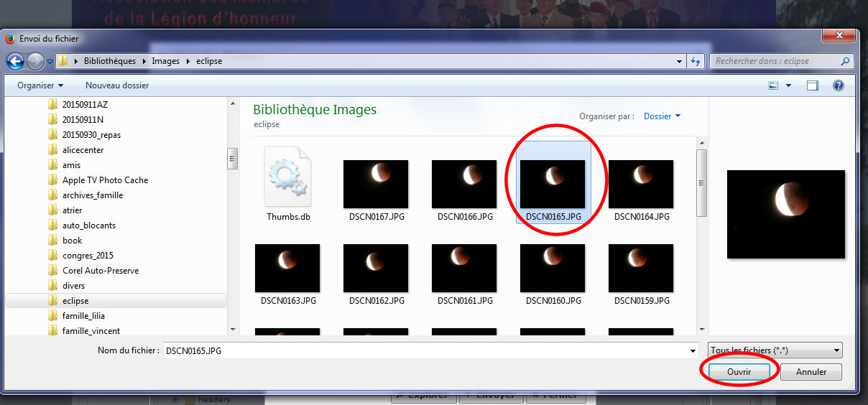
Task: Select the famille_vincent folder
Action: point(91,330)
